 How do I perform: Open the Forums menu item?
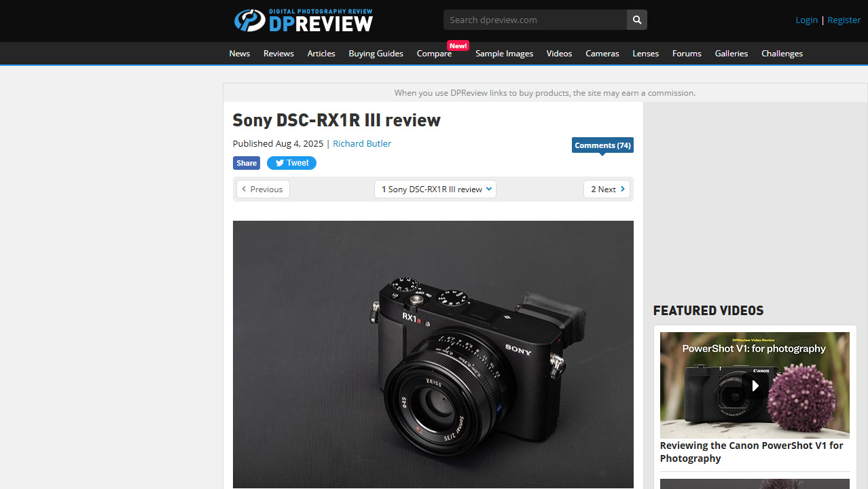click(687, 54)
